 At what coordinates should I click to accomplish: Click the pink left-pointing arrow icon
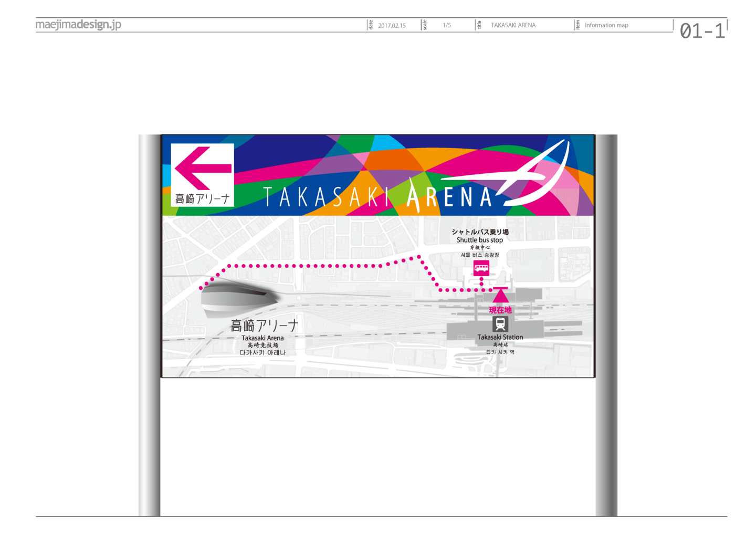coord(203,168)
